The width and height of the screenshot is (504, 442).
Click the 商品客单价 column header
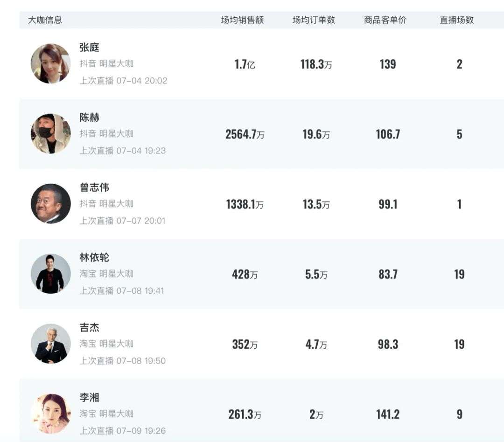pyautogui.click(x=385, y=20)
